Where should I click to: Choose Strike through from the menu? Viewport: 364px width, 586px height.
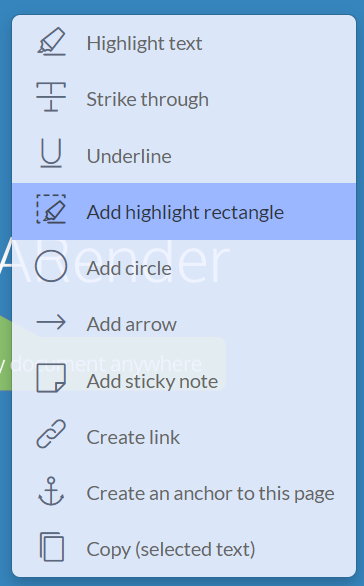pyautogui.click(x=184, y=99)
